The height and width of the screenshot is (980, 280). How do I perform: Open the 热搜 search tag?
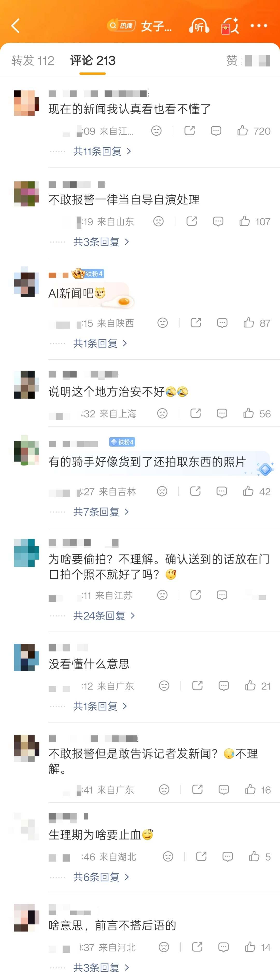pos(121,25)
